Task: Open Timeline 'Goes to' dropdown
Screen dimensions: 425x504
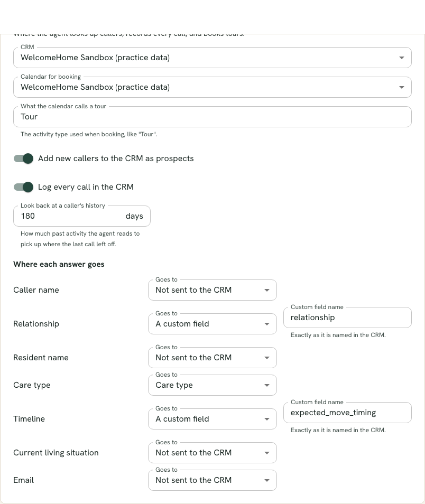Action: (x=212, y=419)
